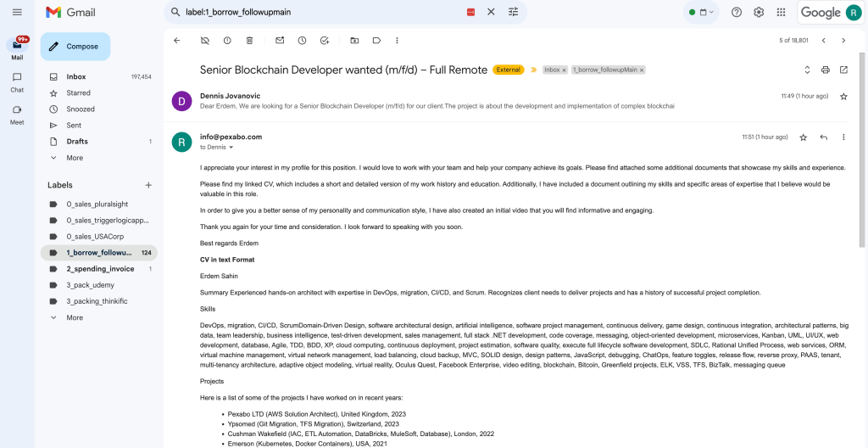Click the info@pexabo.com sender name
This screenshot has height=448, width=868.
tap(231, 137)
